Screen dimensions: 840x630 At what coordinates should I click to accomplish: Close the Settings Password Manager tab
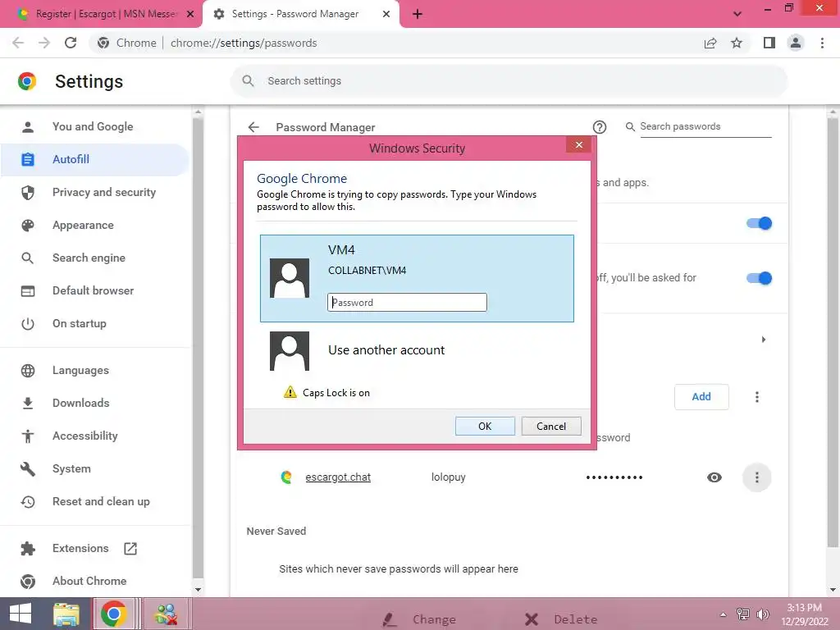[x=386, y=14]
